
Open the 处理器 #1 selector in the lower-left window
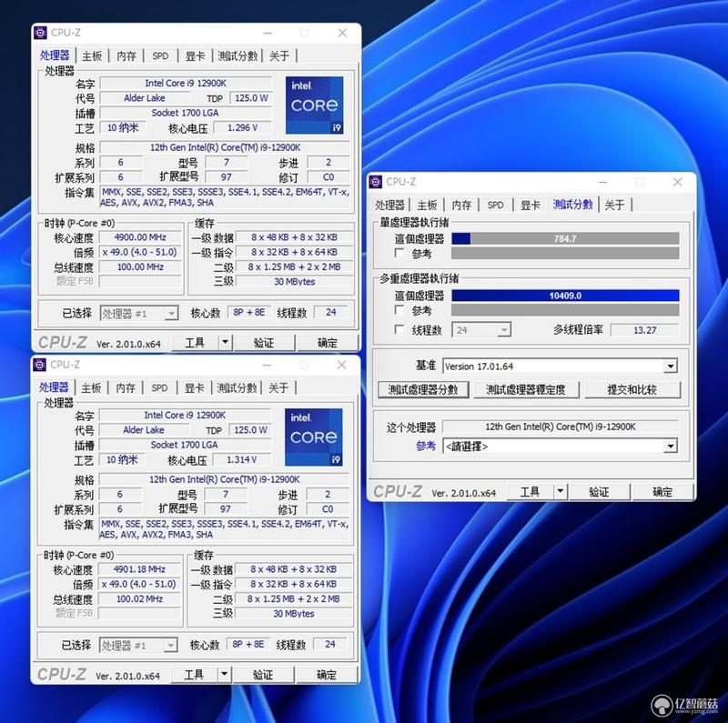[138, 646]
